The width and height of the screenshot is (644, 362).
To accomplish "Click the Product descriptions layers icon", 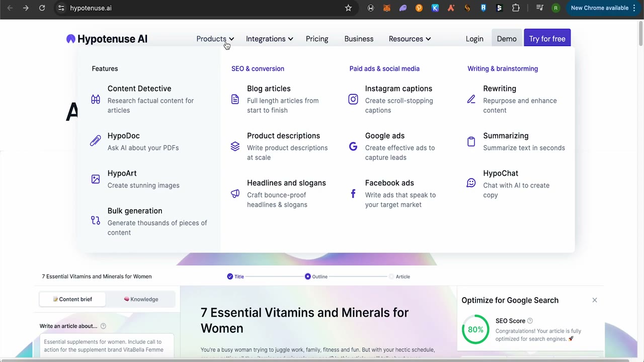I will point(235,146).
